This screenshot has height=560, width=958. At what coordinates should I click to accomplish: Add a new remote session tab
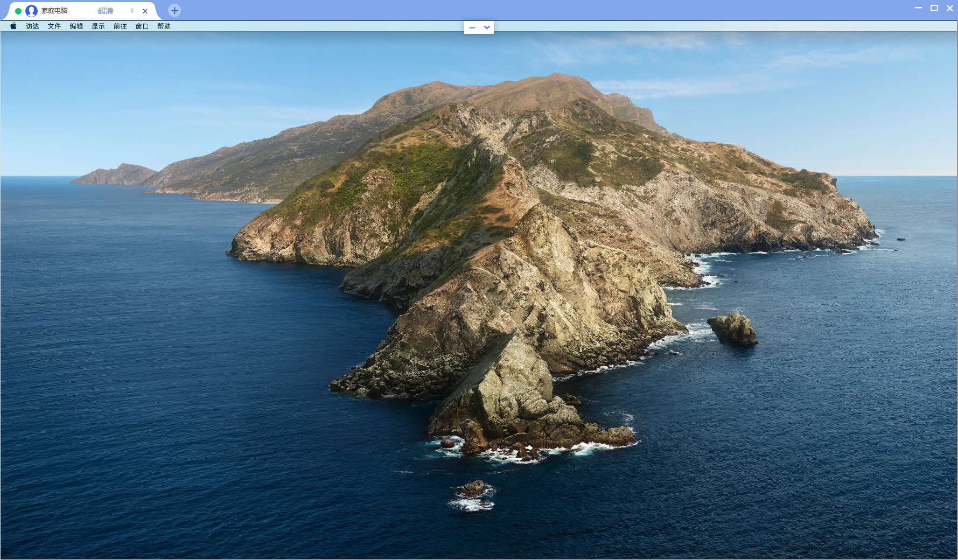pyautogui.click(x=174, y=10)
